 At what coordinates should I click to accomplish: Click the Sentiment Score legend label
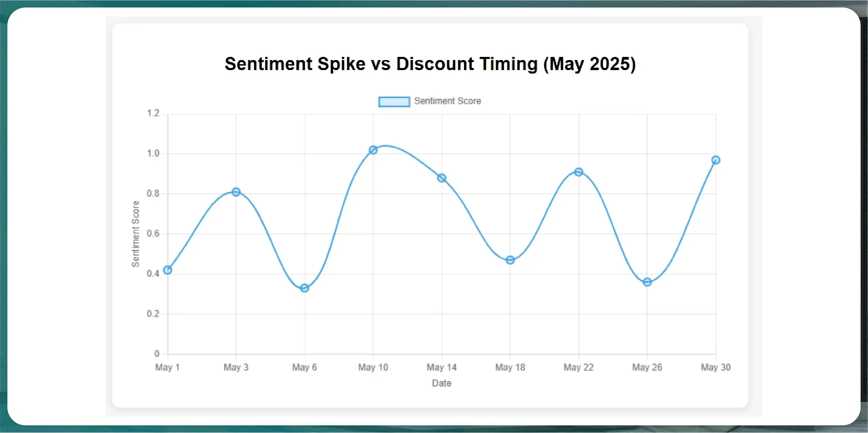(x=447, y=101)
